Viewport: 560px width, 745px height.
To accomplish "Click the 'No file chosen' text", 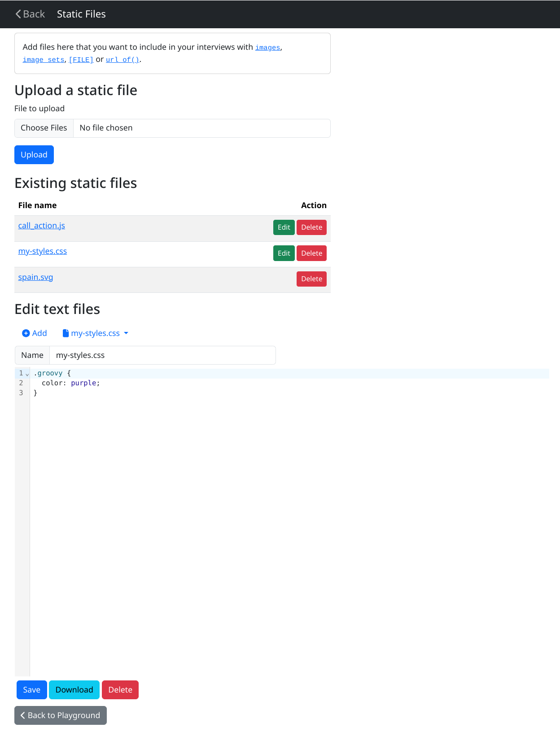I will [x=106, y=128].
